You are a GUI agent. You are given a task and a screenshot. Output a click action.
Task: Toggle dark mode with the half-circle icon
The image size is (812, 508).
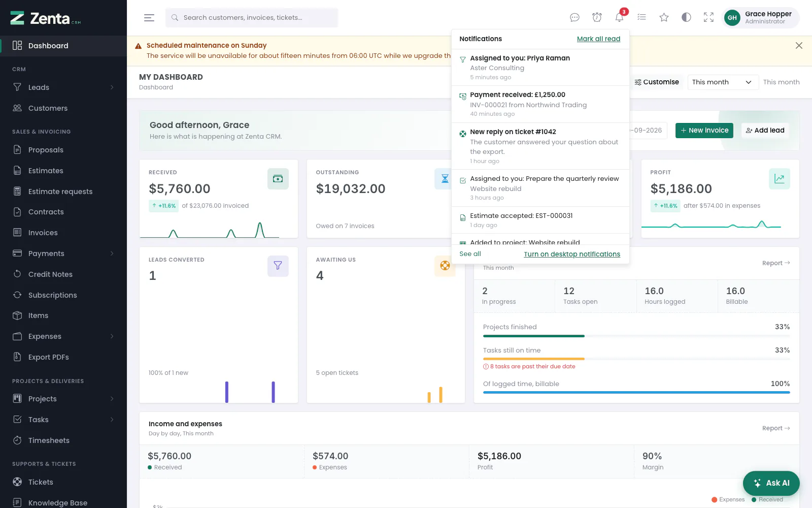686,17
